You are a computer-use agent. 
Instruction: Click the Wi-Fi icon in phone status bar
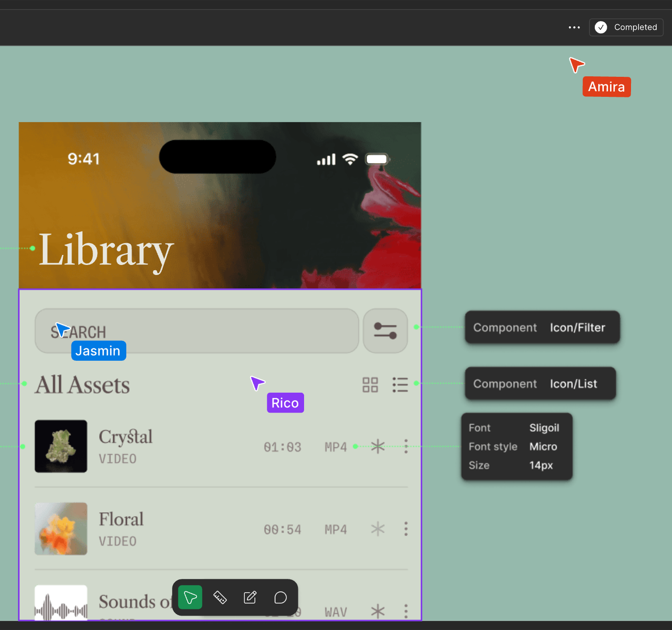tap(350, 159)
